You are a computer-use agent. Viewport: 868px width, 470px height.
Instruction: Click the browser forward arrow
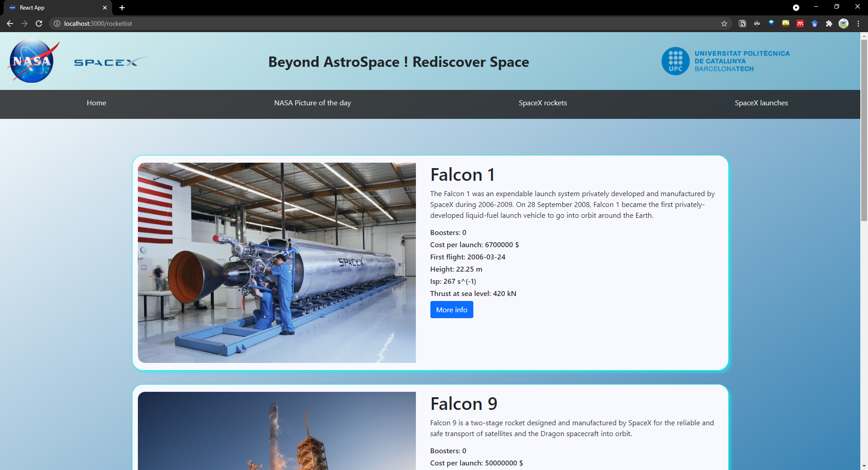pyautogui.click(x=24, y=23)
